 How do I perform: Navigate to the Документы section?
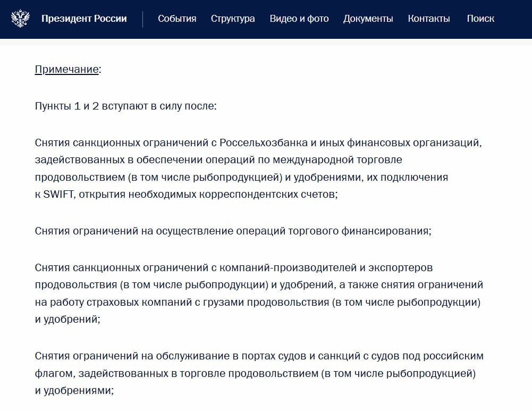tap(368, 19)
